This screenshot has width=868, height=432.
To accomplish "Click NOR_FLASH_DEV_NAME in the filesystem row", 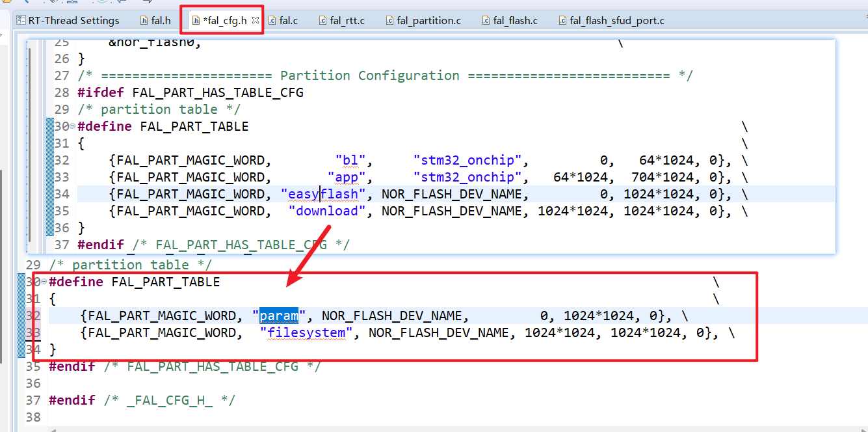I will tap(439, 333).
